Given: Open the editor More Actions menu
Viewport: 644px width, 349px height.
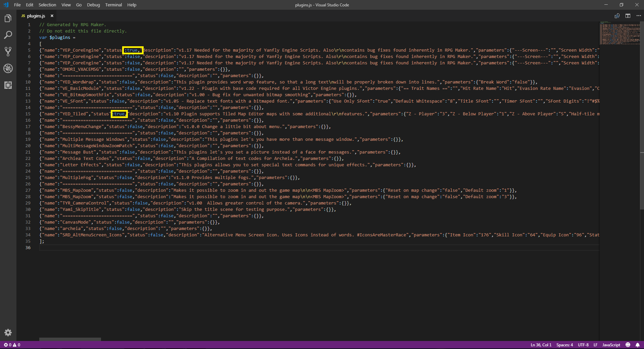Looking at the screenshot, I should pyautogui.click(x=638, y=16).
